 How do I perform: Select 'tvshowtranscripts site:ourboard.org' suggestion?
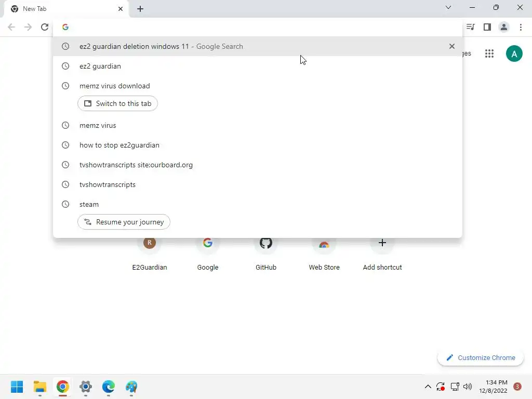tap(258, 165)
